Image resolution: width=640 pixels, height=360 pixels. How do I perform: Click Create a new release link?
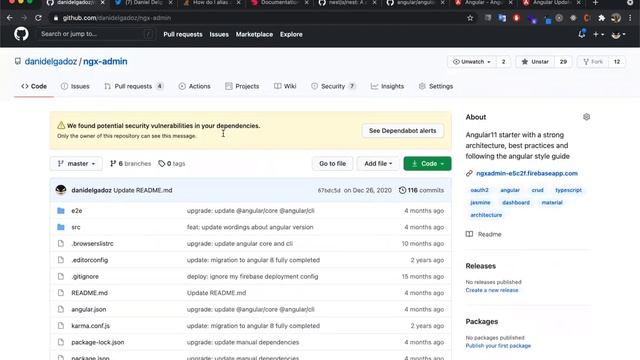(x=492, y=290)
